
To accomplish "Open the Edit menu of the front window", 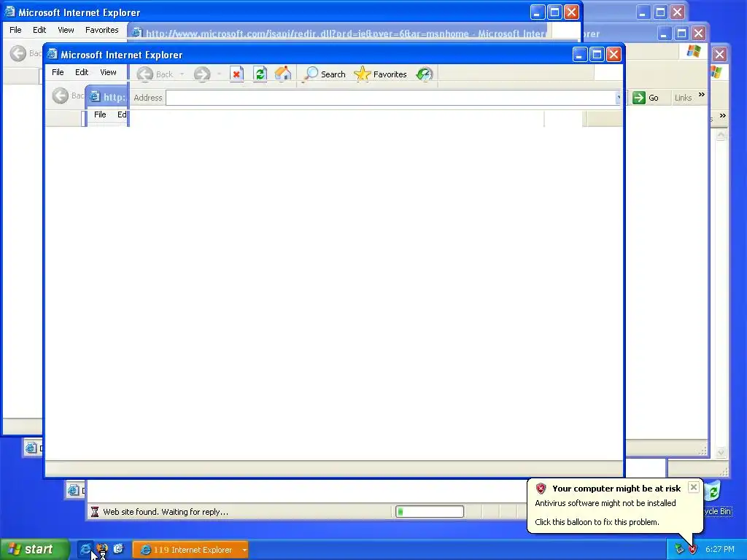I will [x=82, y=72].
